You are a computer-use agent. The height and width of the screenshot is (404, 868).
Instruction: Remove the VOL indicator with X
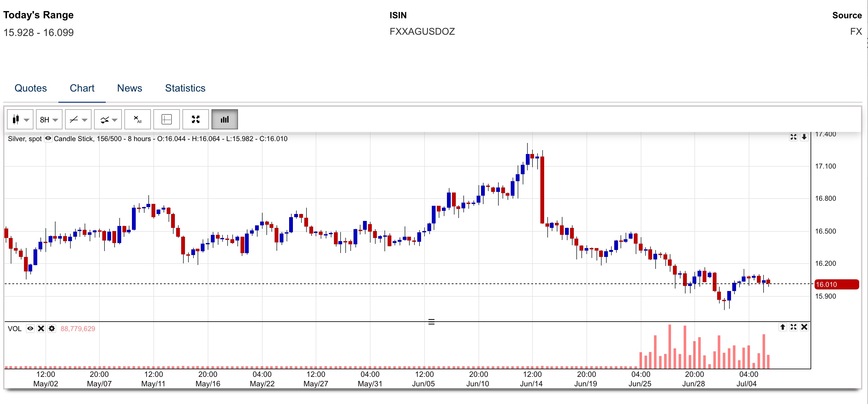(41, 328)
